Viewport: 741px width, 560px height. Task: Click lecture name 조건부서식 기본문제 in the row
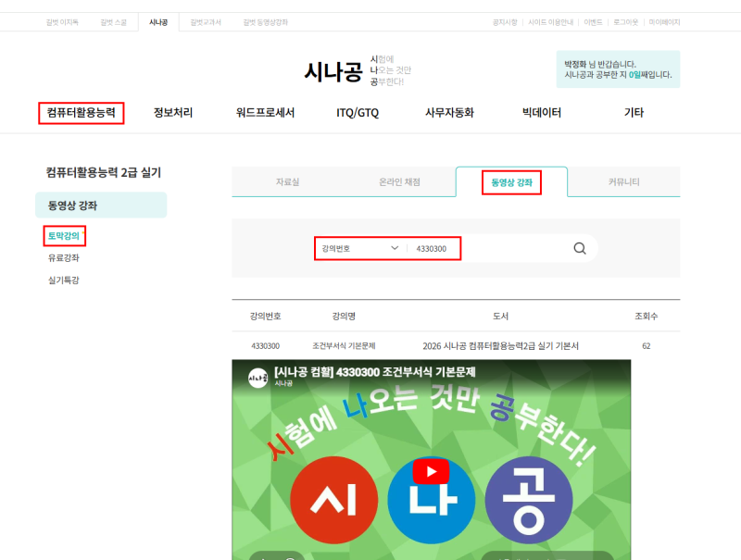344,346
